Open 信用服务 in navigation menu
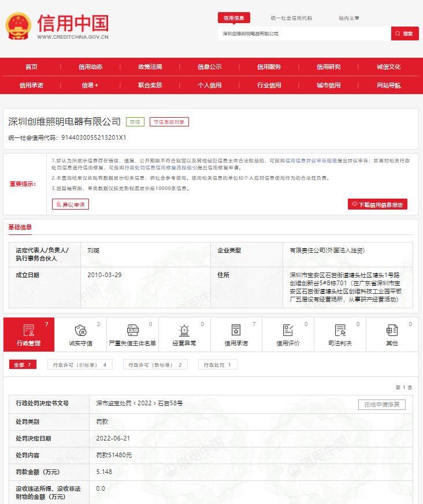 (x=269, y=67)
